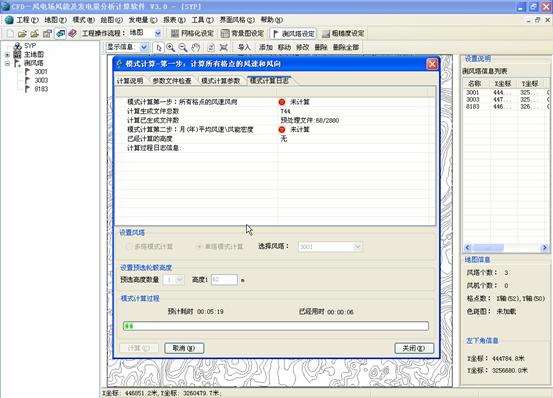Click the tower list horizontal scrollbar left arrow
This screenshot has height=398, width=553.
[x=468, y=248]
